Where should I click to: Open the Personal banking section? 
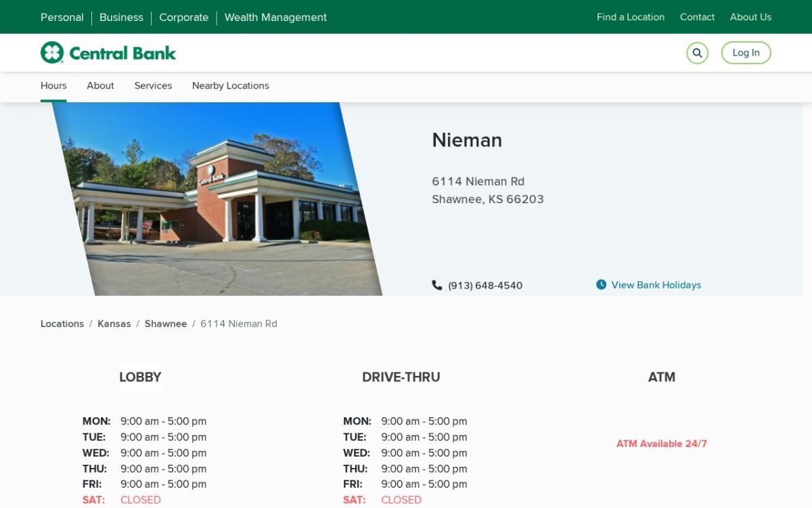tap(62, 18)
